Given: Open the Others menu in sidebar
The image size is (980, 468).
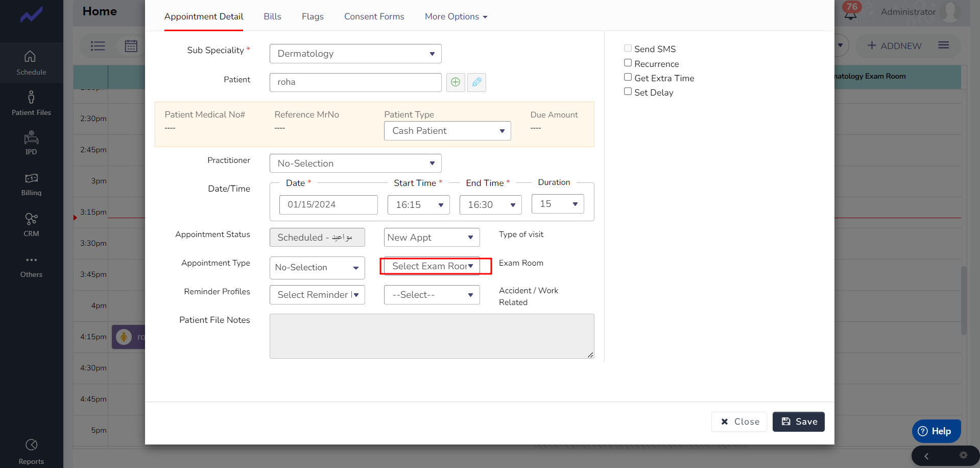Looking at the screenshot, I should pyautogui.click(x=31, y=267).
